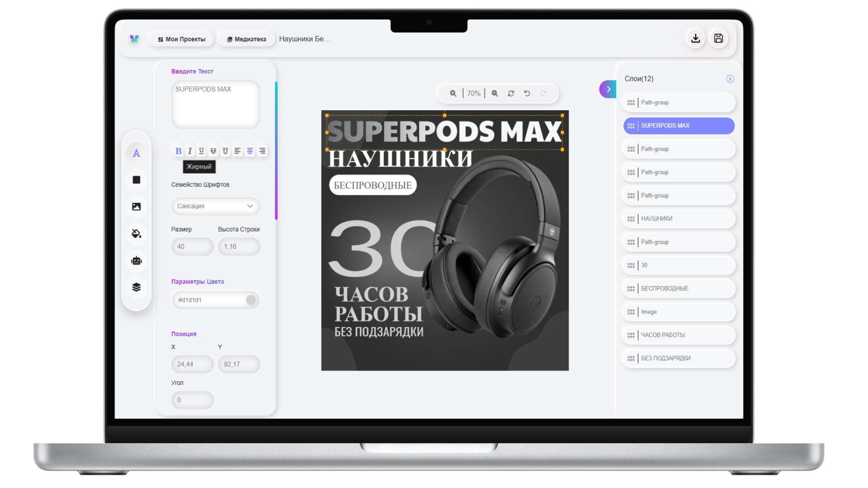Open the Сансация font family dropdown

pos(215,206)
